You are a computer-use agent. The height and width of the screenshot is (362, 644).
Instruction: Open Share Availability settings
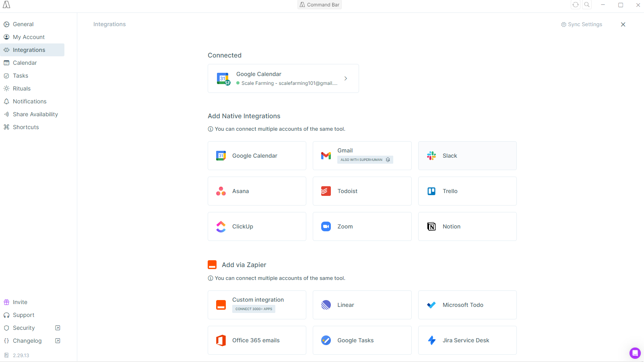click(32, 114)
